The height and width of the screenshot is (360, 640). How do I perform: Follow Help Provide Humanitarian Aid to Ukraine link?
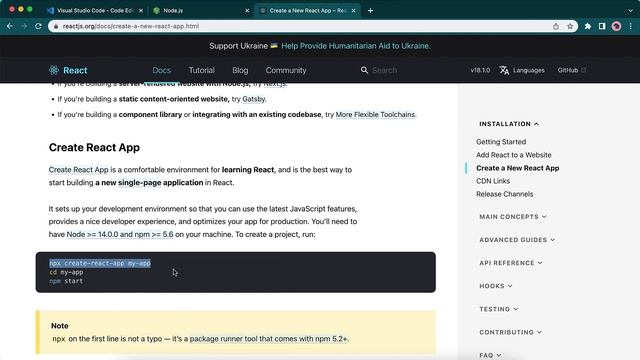click(356, 46)
